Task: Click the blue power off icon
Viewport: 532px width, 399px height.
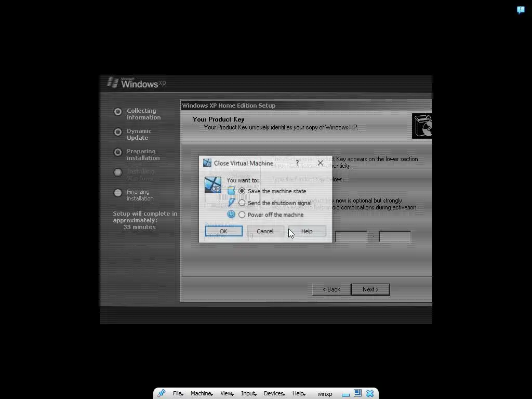Action: pyautogui.click(x=231, y=215)
